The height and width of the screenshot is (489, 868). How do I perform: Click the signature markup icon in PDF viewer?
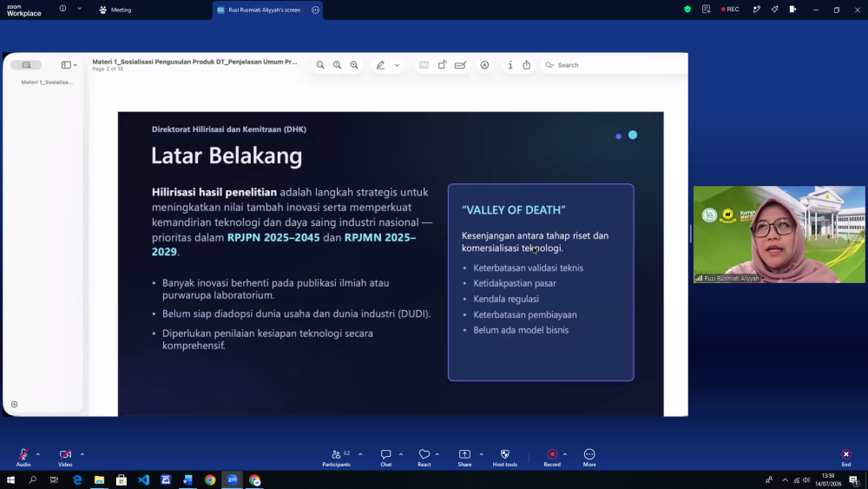click(x=460, y=65)
